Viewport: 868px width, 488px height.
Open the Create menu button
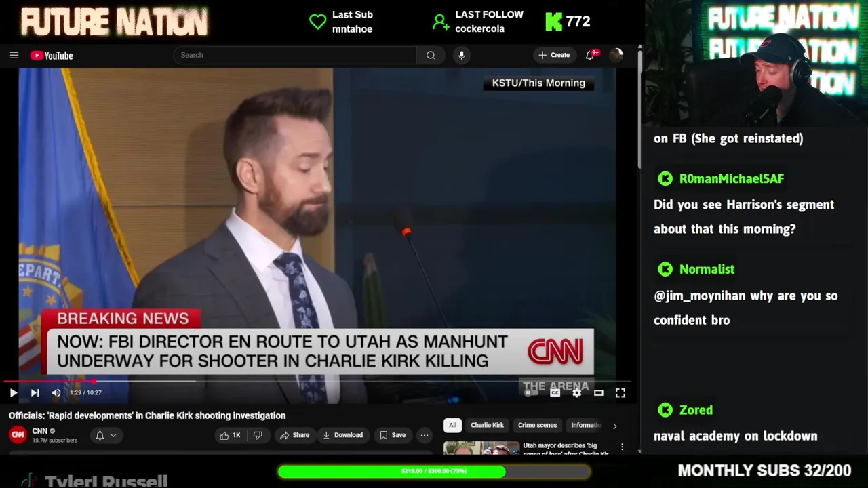point(555,55)
